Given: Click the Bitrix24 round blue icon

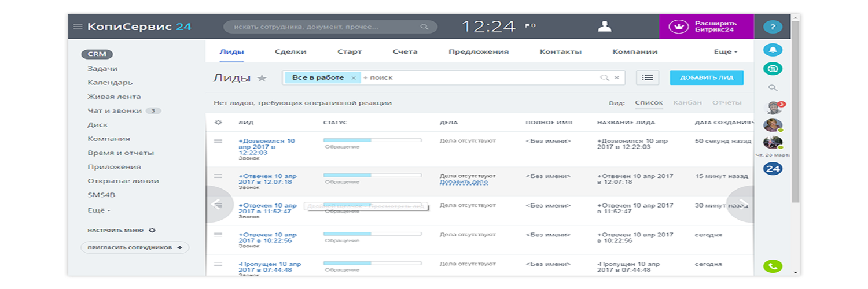Looking at the screenshot, I should click(773, 169).
